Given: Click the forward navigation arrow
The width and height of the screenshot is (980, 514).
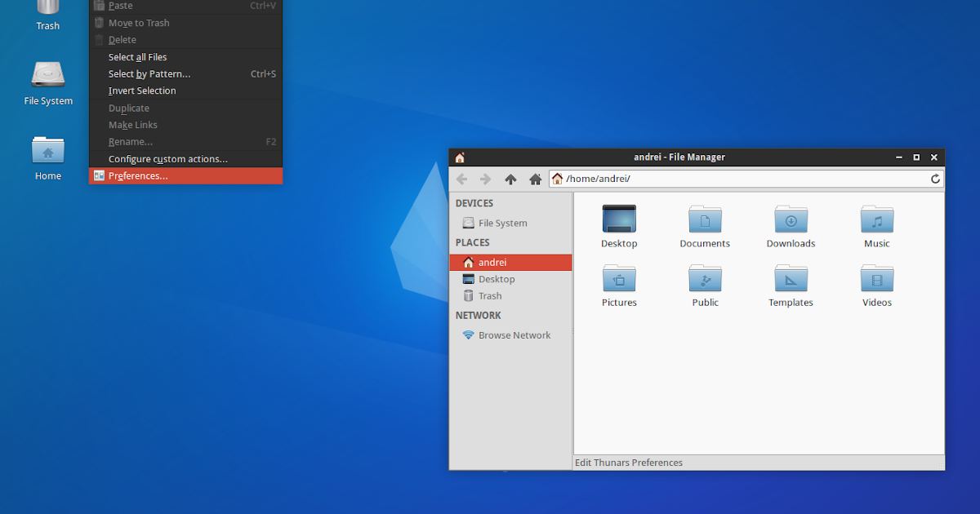Looking at the screenshot, I should (485, 179).
